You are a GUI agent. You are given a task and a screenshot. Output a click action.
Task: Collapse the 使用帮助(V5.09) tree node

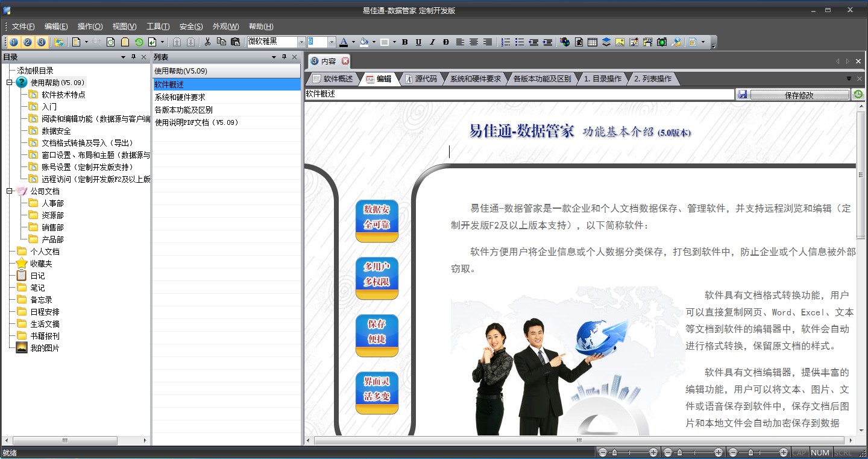pyautogui.click(x=10, y=83)
